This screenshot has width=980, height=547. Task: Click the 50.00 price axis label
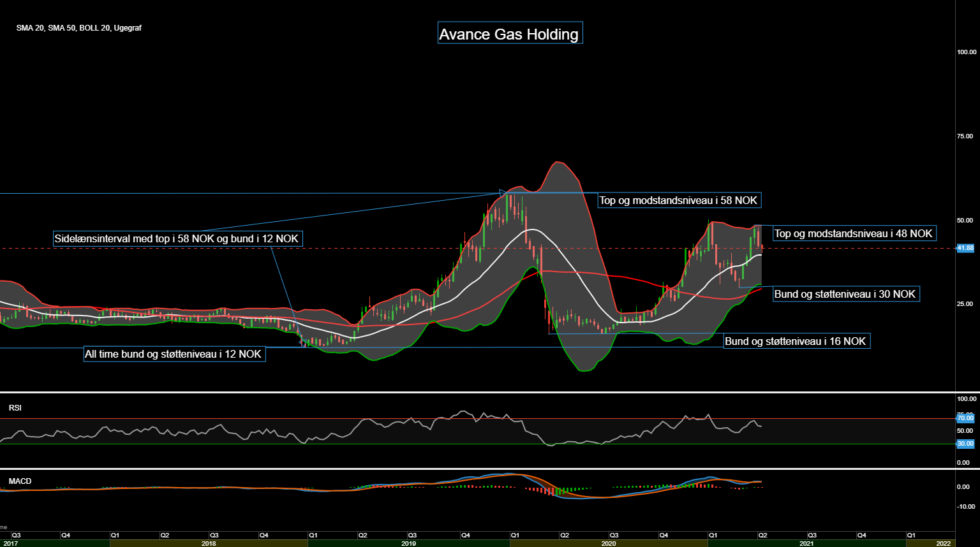tap(965, 221)
